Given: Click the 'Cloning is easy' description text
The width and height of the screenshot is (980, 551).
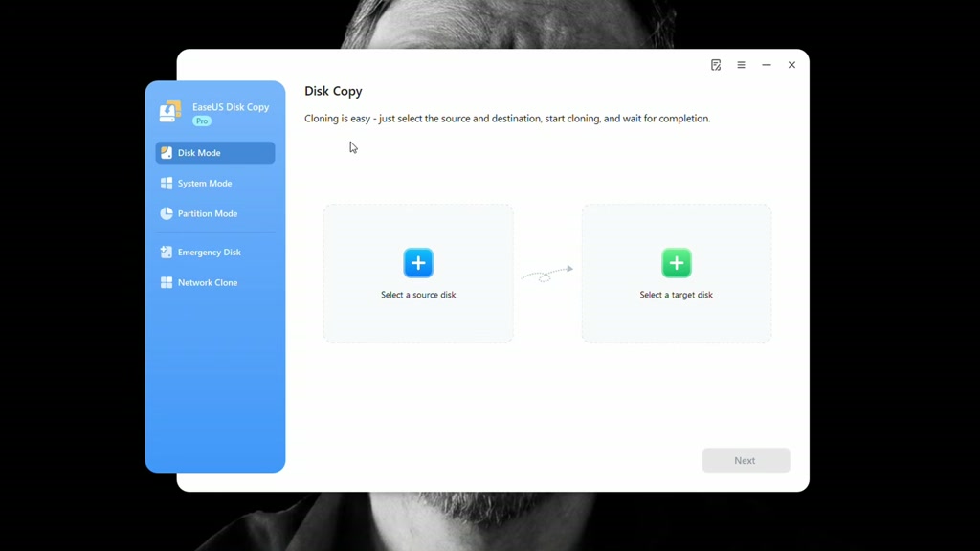Looking at the screenshot, I should [507, 119].
